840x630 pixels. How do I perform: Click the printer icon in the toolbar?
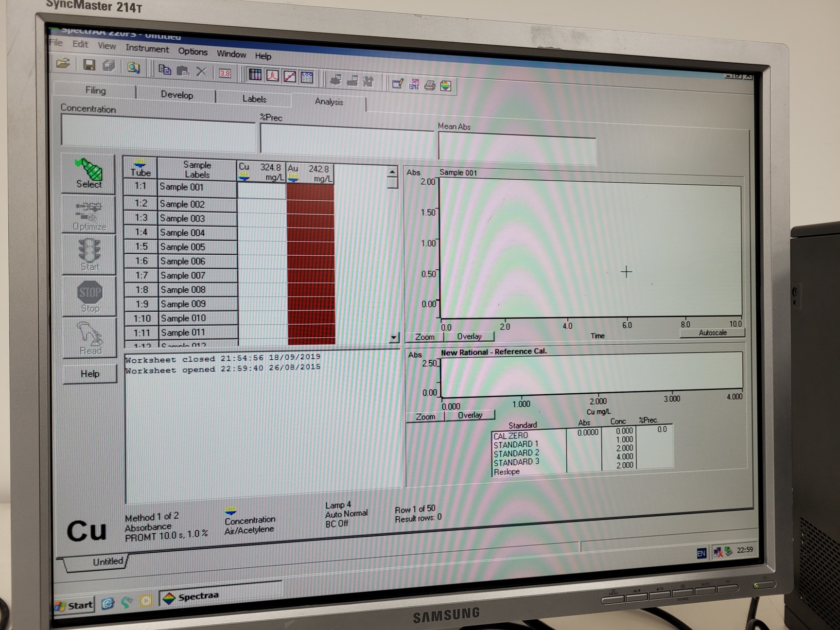(x=429, y=86)
